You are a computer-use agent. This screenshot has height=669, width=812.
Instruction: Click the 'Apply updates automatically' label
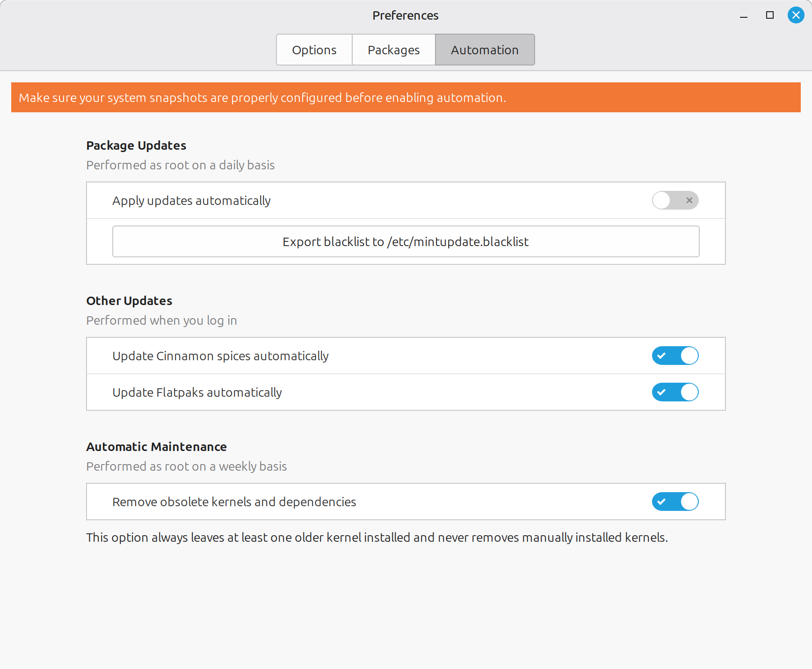coord(192,201)
